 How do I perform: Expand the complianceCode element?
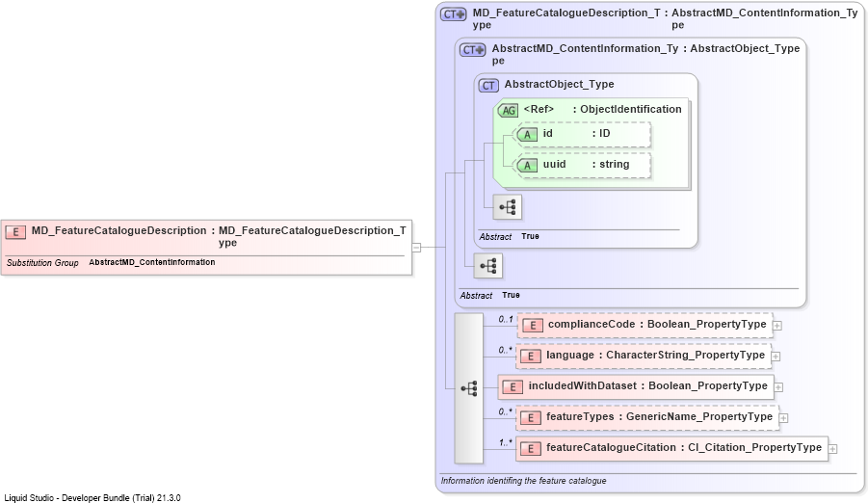coord(777,326)
